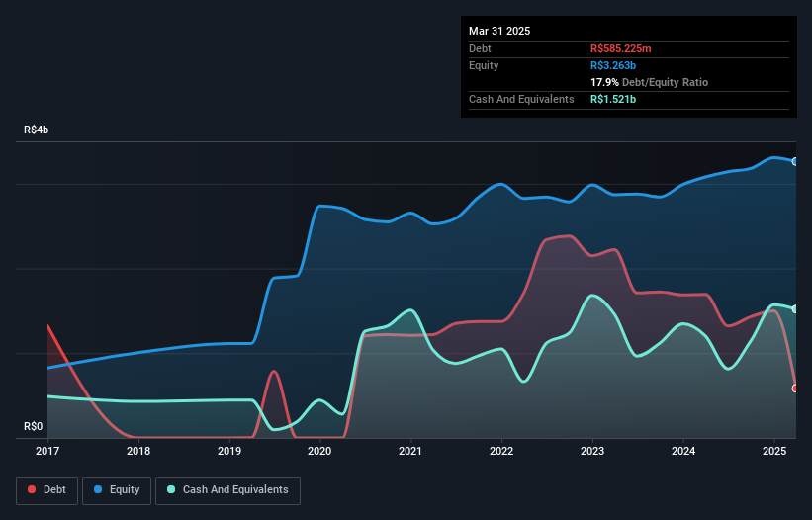812x520 pixels.
Task: Click the 2018 x-axis label
Action: [x=138, y=451]
